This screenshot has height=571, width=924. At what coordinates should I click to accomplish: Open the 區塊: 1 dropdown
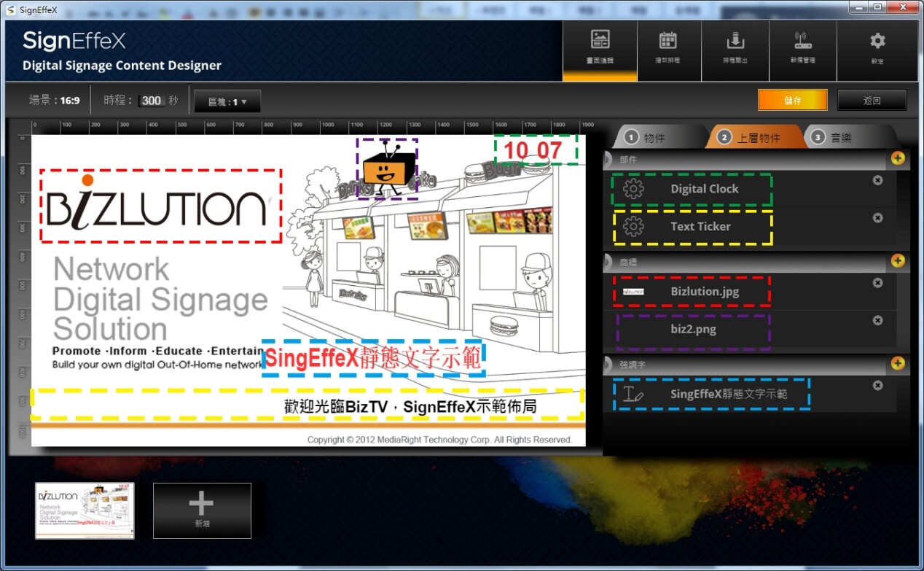click(227, 102)
